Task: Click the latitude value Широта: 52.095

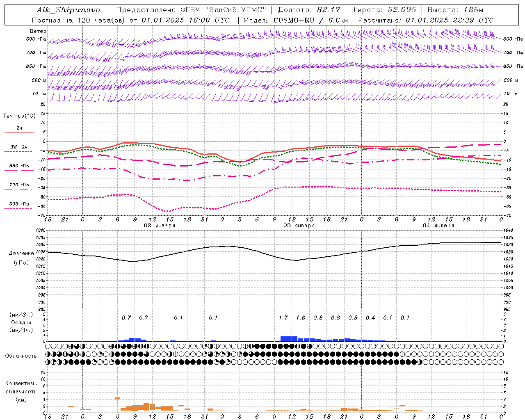Action: pos(383,10)
